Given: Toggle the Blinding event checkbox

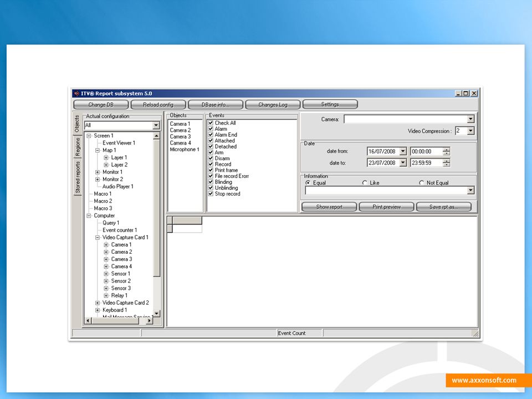Looking at the screenshot, I should pyautogui.click(x=211, y=182).
